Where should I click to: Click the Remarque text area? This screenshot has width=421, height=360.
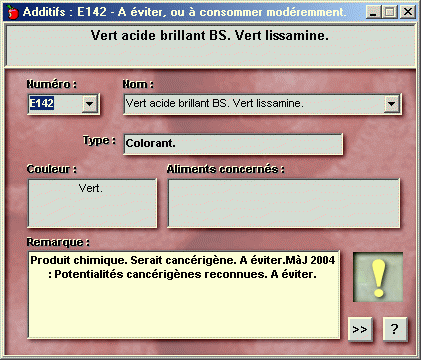pyautogui.click(x=184, y=294)
